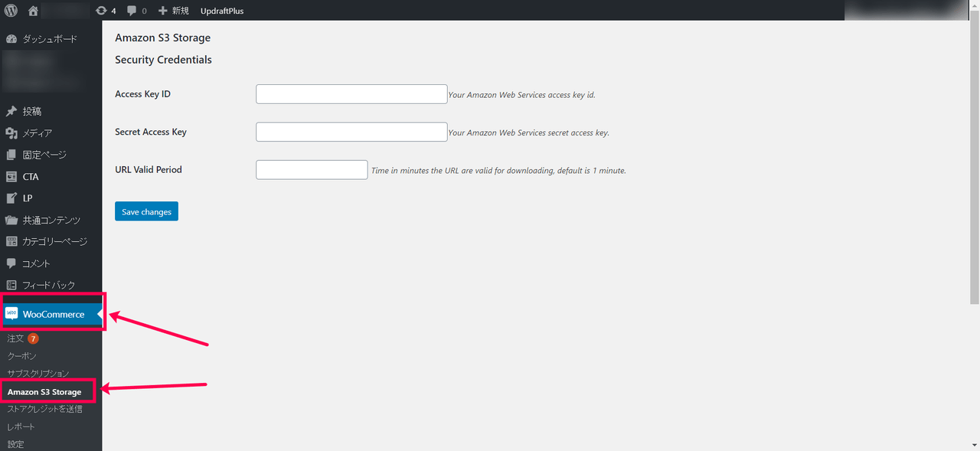Click the メディア media icon
Viewport: 980px width, 451px height.
point(11,133)
